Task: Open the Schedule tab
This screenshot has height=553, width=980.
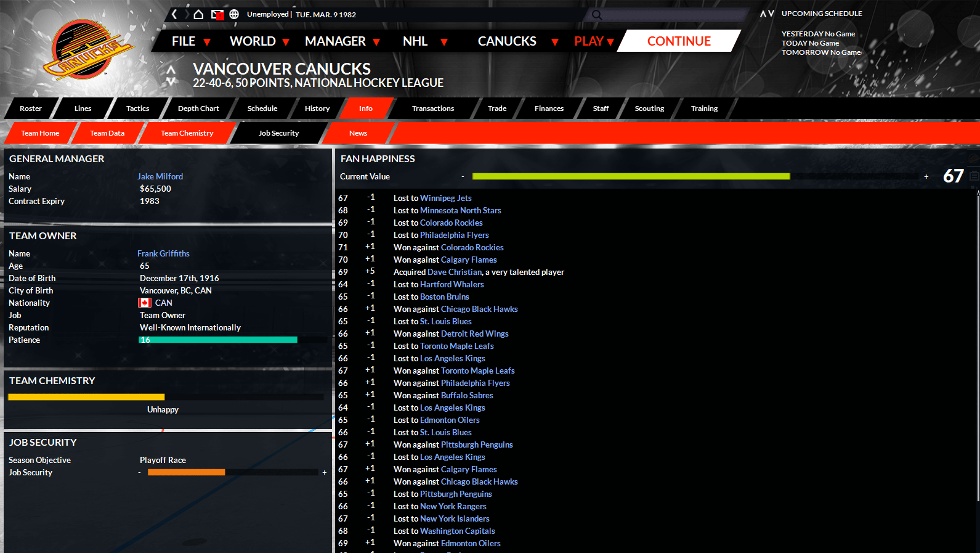Action: tap(262, 109)
